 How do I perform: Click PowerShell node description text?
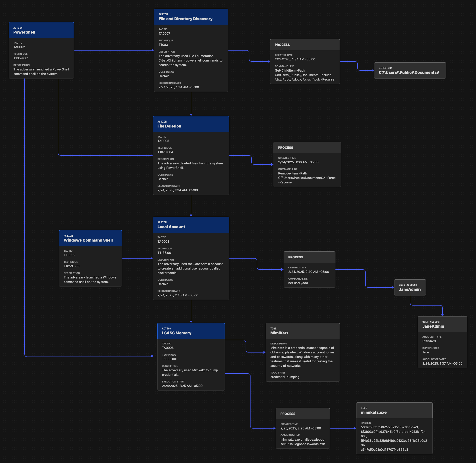[41, 72]
